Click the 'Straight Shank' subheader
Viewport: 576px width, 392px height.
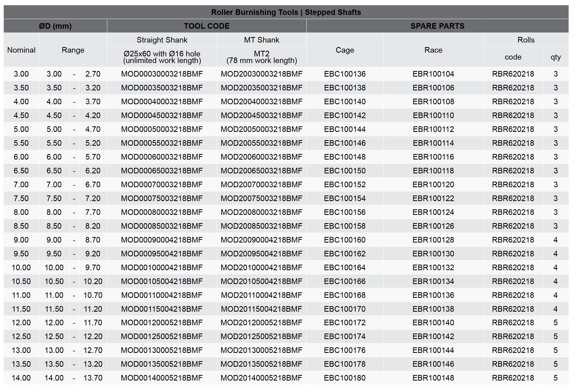point(162,40)
